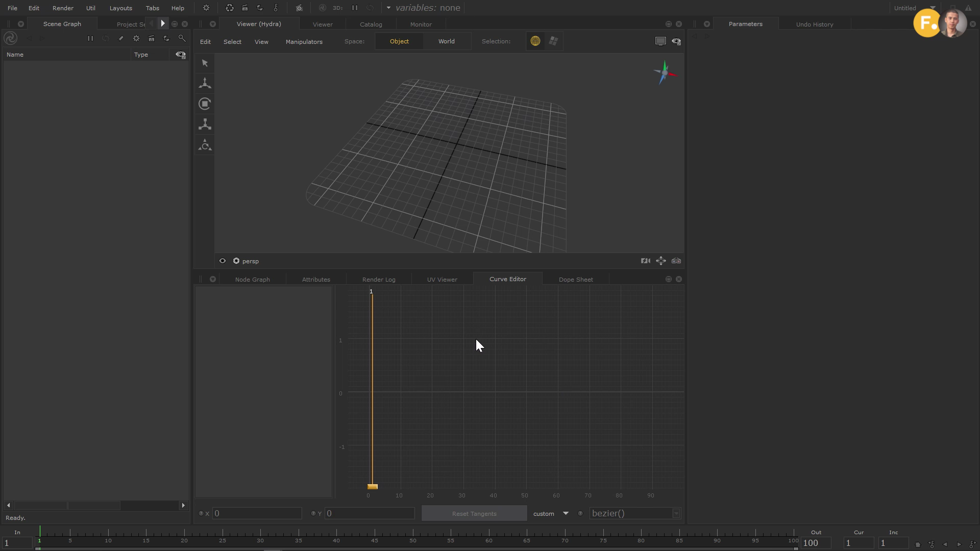The height and width of the screenshot is (551, 980).
Task: Click the auto-key icon in top toolbar
Action: (x=276, y=8)
